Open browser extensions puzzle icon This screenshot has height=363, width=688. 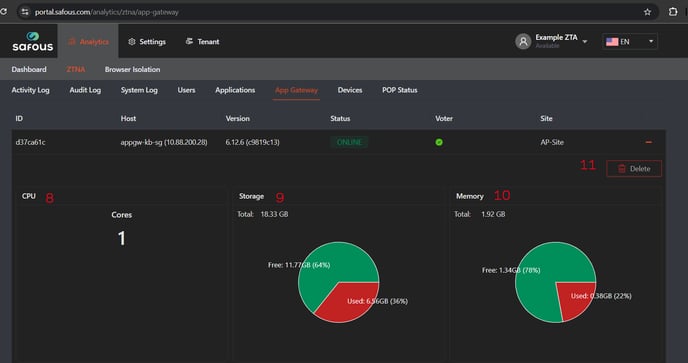click(x=673, y=12)
